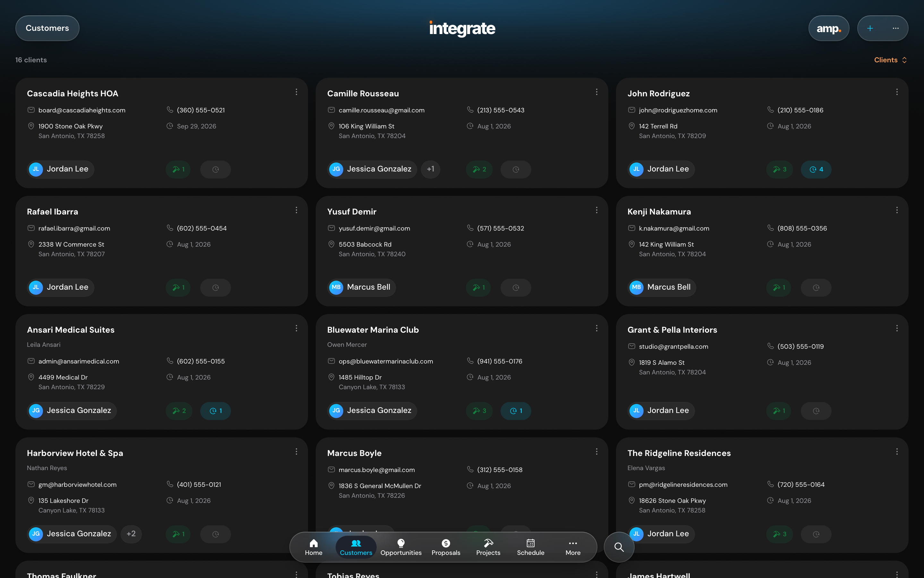
Task: Open the Schedule tab
Action: pos(530,547)
